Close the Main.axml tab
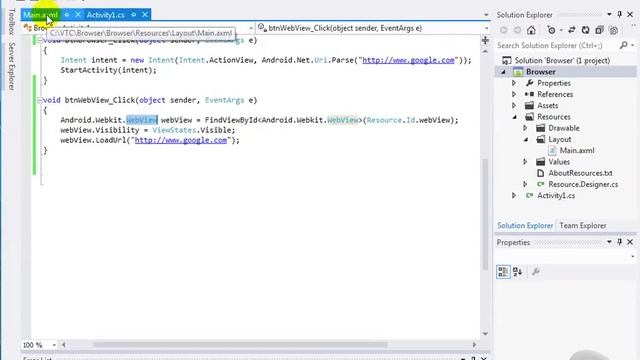Screen dimensions: 640x360 (78, 15)
